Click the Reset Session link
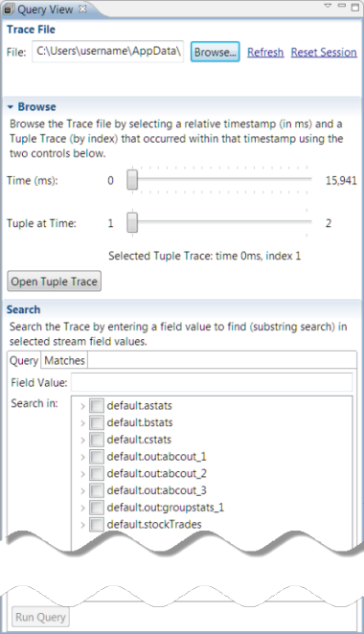The image size is (364, 634). point(324,52)
